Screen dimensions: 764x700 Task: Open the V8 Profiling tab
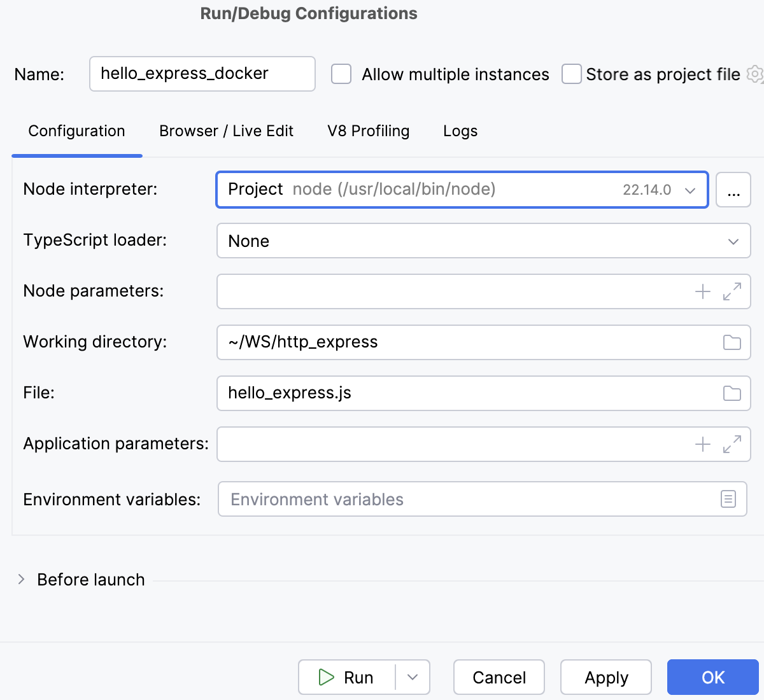point(368,130)
